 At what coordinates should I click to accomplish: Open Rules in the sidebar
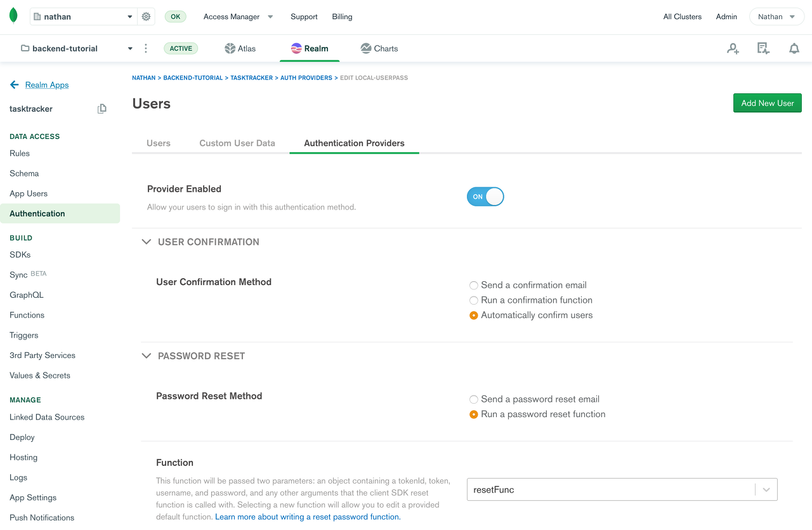pyautogui.click(x=20, y=153)
